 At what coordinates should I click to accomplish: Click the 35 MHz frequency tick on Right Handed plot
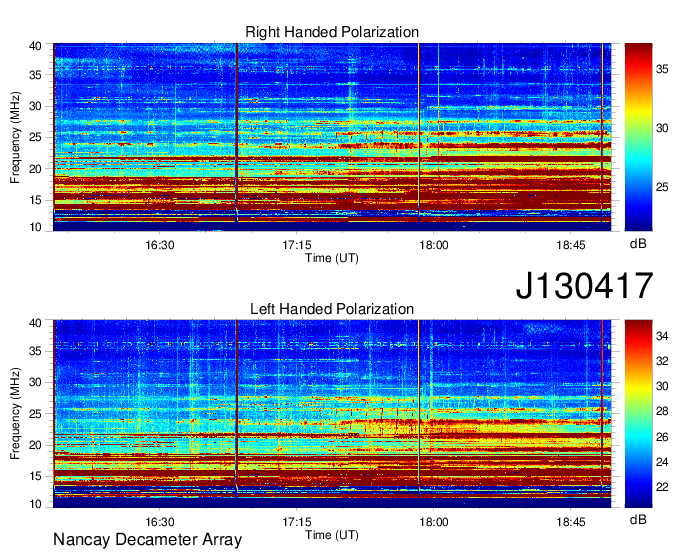click(x=36, y=75)
